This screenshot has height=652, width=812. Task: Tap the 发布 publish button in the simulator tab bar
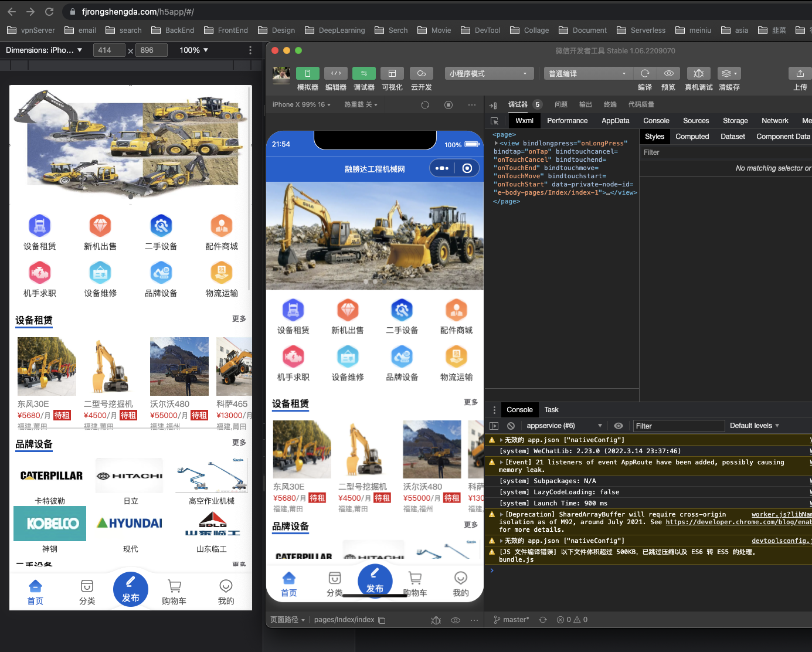[x=375, y=580]
